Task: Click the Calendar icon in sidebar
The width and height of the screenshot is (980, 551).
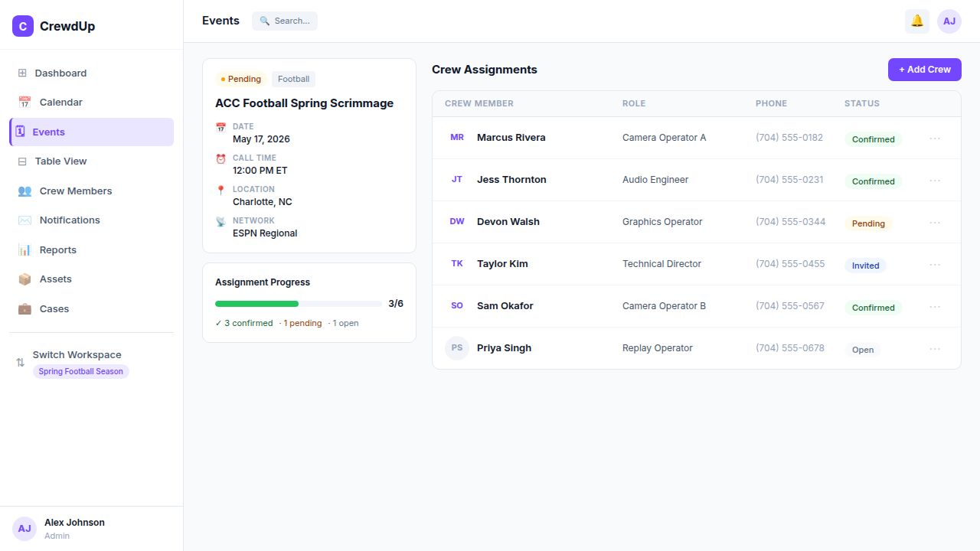Action: pyautogui.click(x=24, y=103)
